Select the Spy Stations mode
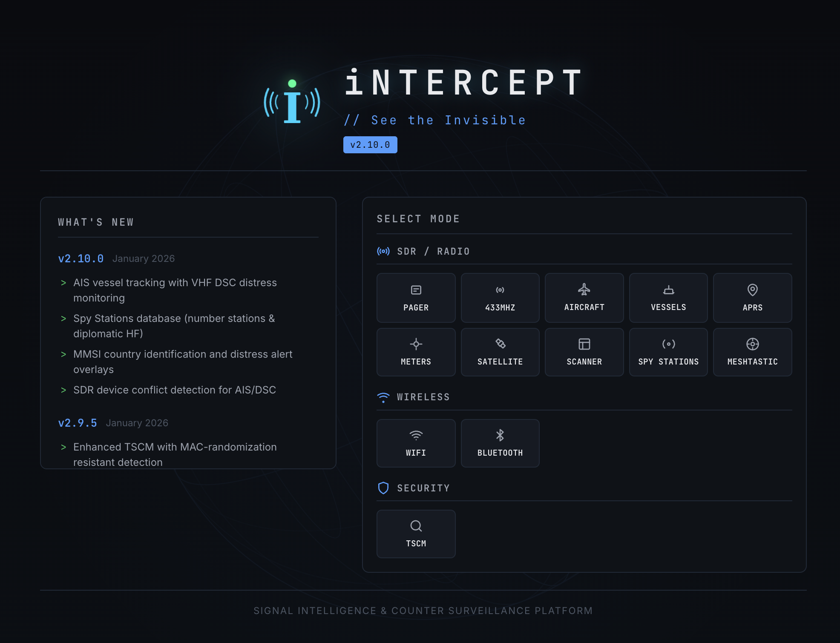Viewport: 840px width, 643px height. coord(668,352)
